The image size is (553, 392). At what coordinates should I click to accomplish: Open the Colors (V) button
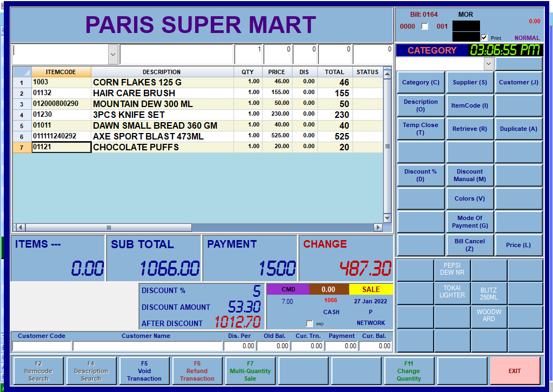[469, 198]
